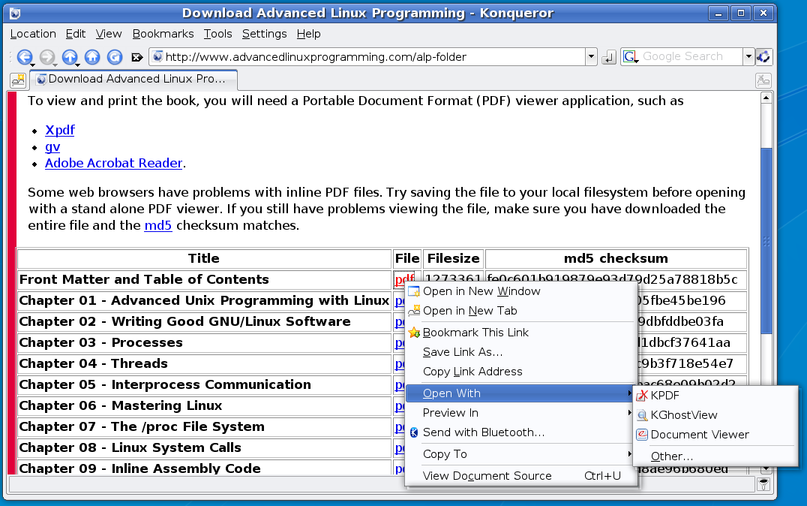Open the Tools menu

pos(218,34)
